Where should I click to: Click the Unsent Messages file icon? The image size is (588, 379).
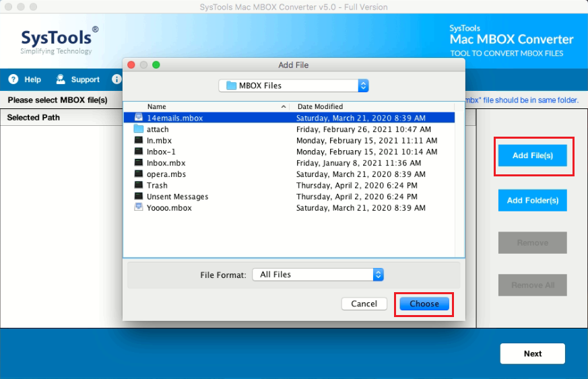[138, 197]
